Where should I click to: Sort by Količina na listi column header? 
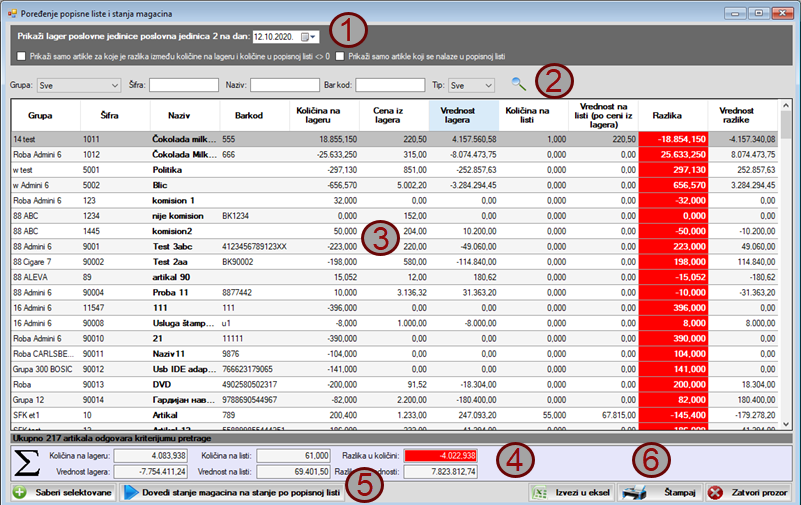(x=533, y=115)
